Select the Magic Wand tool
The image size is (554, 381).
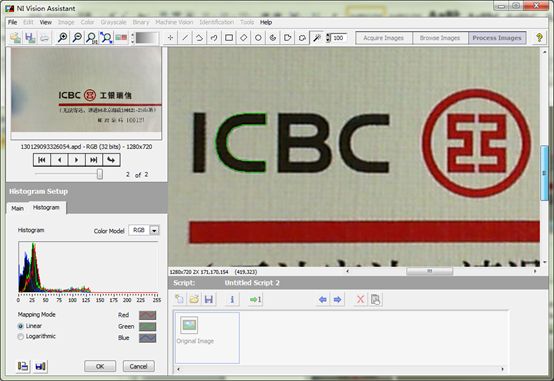point(317,37)
